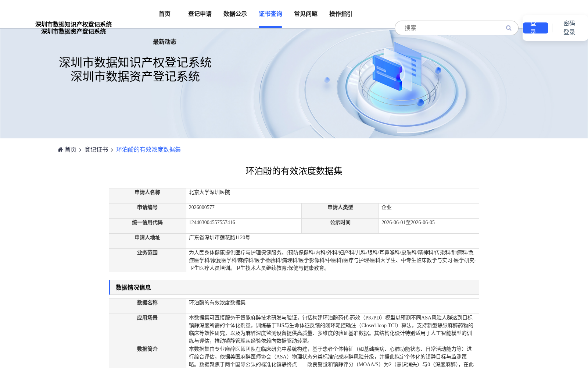
Task: Click the 登记证书 breadcrumb link
Action: point(96,149)
